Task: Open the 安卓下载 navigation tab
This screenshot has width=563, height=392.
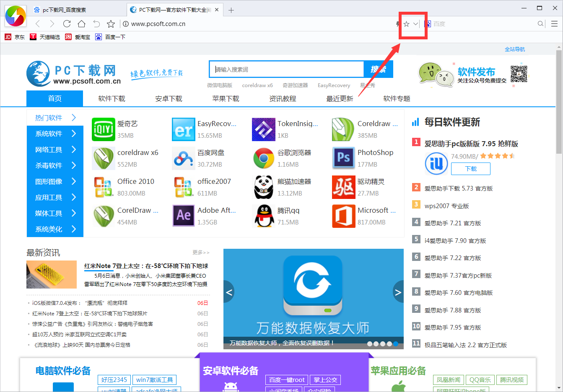Action: [x=169, y=98]
